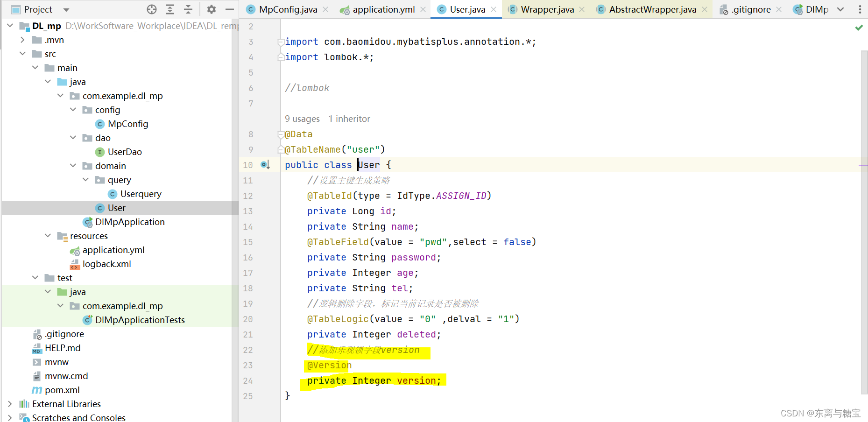Select application.yml in resources folder

pyautogui.click(x=113, y=250)
